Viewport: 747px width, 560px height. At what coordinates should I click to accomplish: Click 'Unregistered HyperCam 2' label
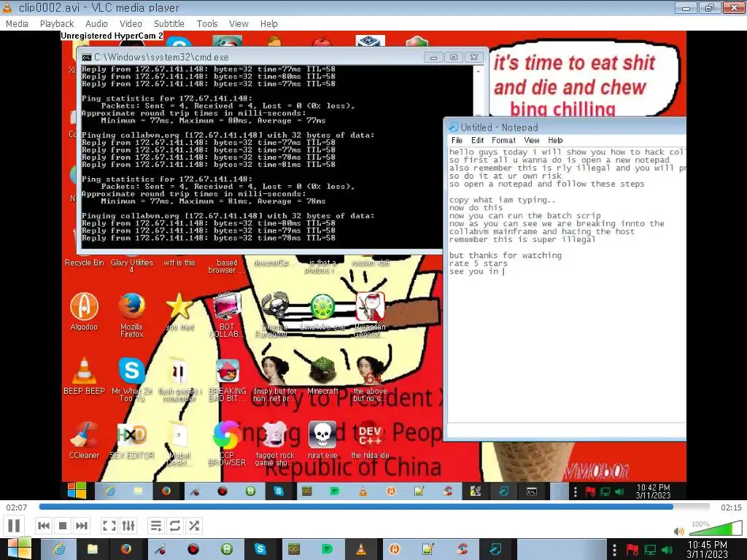point(112,36)
